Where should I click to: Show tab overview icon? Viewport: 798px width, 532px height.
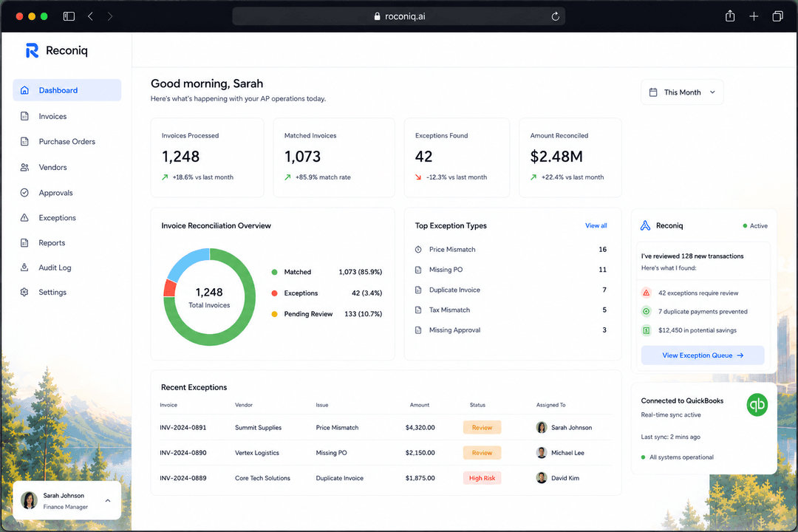(777, 16)
